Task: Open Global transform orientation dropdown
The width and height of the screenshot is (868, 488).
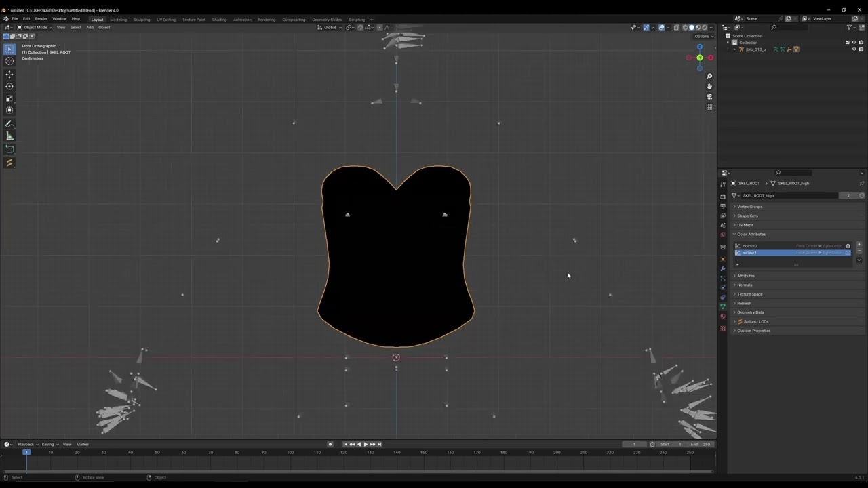Action: [x=330, y=28]
